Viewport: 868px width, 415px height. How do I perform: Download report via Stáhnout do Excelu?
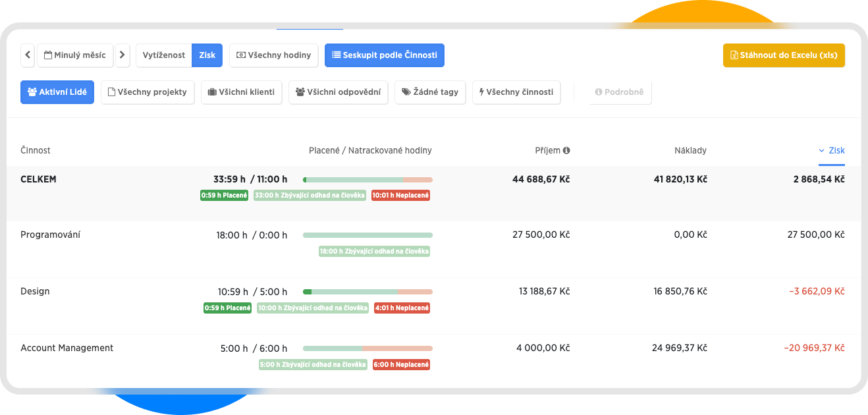click(x=784, y=55)
